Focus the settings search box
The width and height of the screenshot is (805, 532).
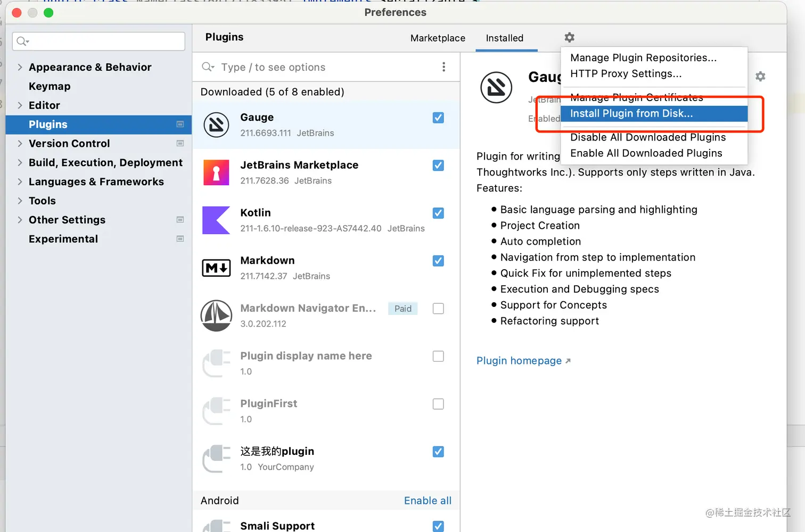98,41
